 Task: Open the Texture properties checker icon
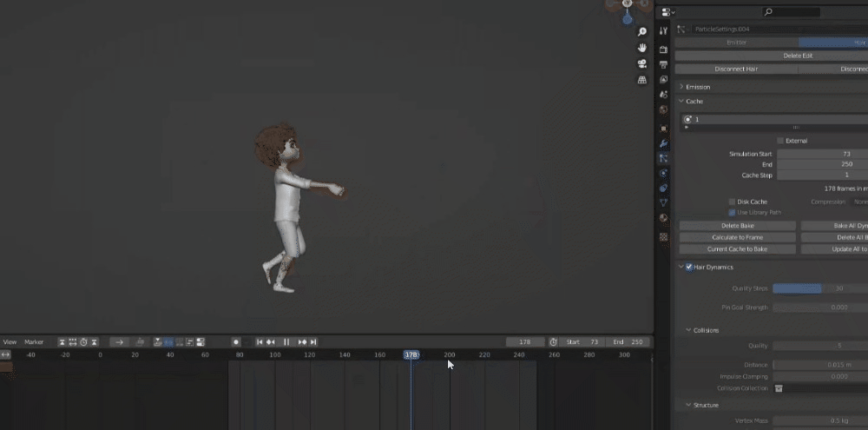(663, 237)
